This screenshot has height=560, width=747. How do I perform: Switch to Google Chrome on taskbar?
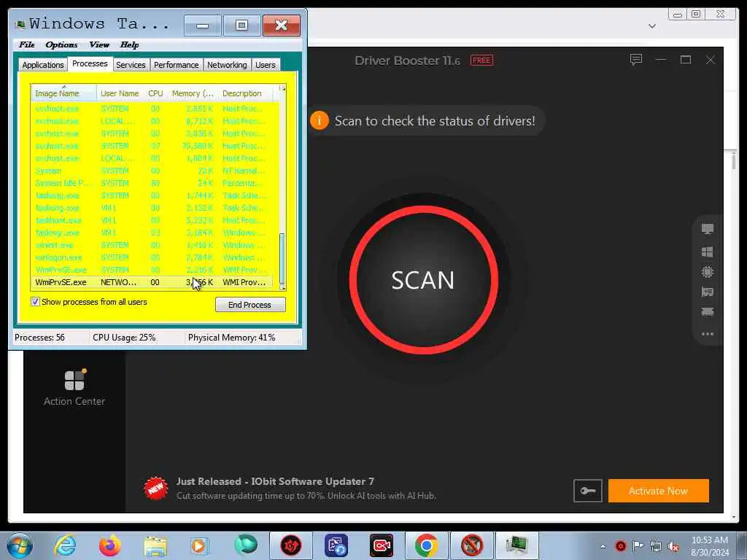(426, 545)
